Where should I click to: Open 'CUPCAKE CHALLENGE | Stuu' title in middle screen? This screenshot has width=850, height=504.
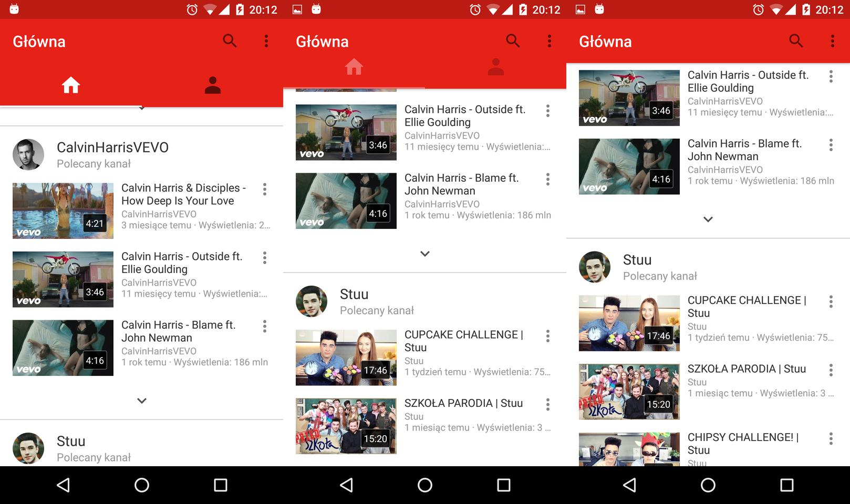464,341
